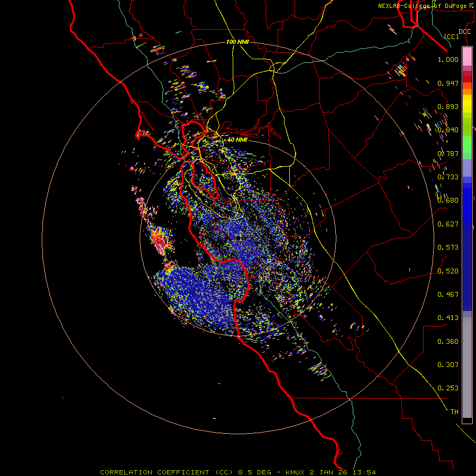This screenshot has width=476, height=476.
Task: Click the 0.520 legend value
Action: tap(448, 271)
